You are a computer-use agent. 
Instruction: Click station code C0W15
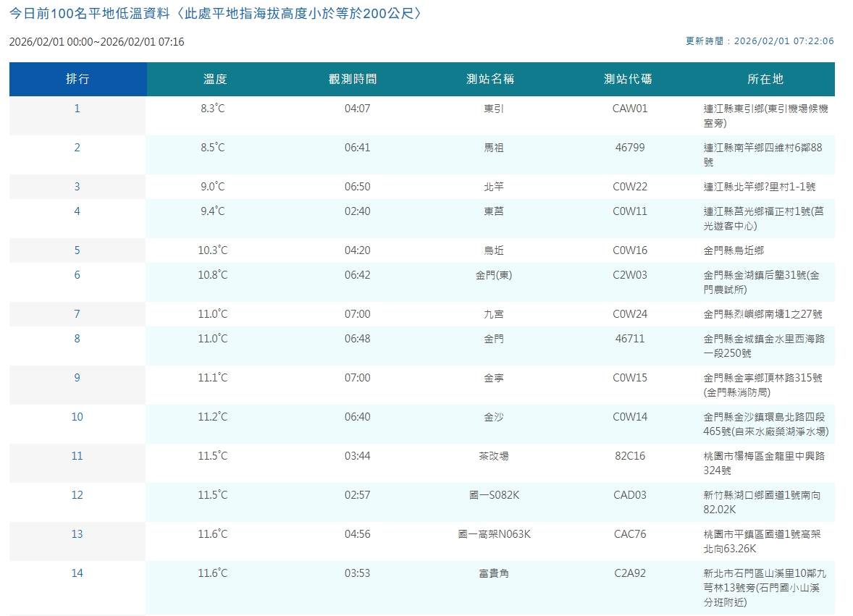(630, 378)
